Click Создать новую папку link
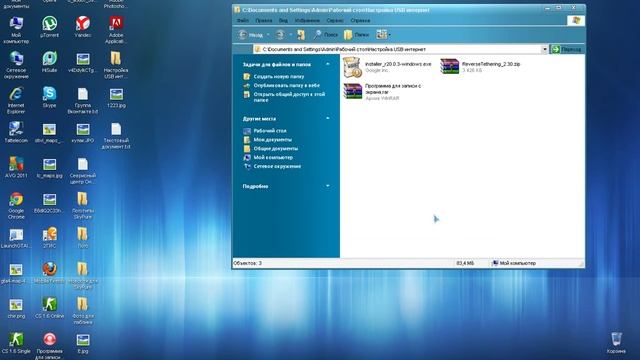 tap(279, 77)
